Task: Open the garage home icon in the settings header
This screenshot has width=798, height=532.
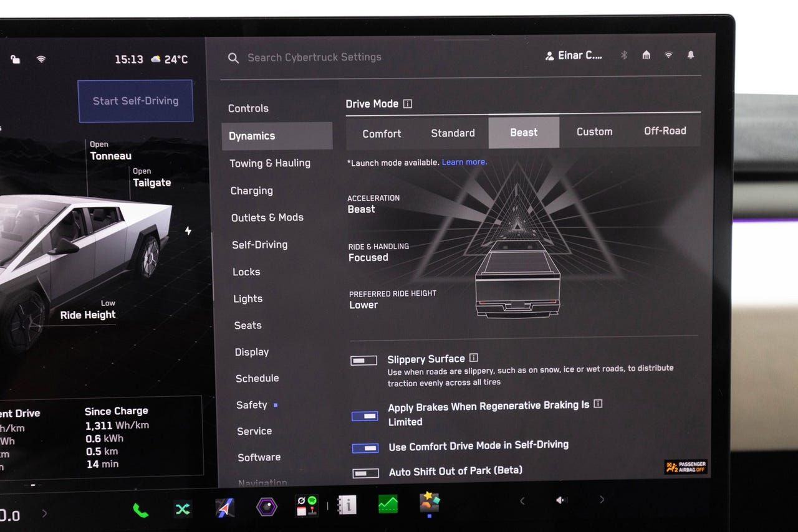Action: [646, 55]
